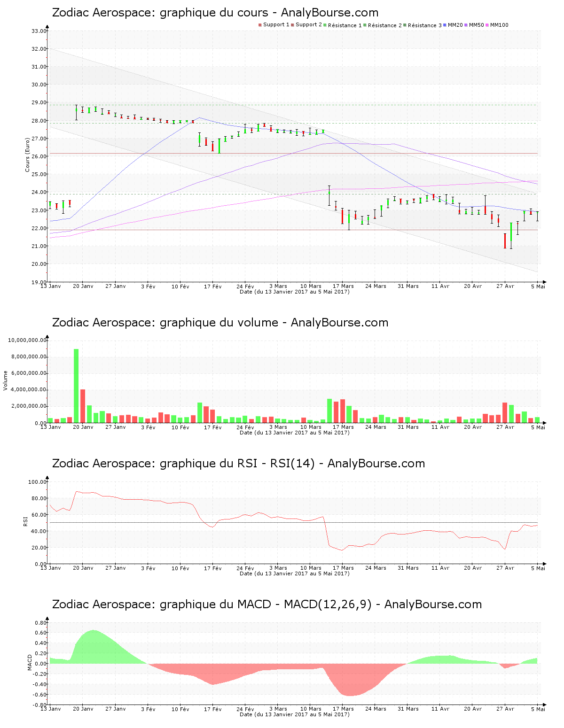Click the Support 1 red legend swatch

tap(260, 25)
